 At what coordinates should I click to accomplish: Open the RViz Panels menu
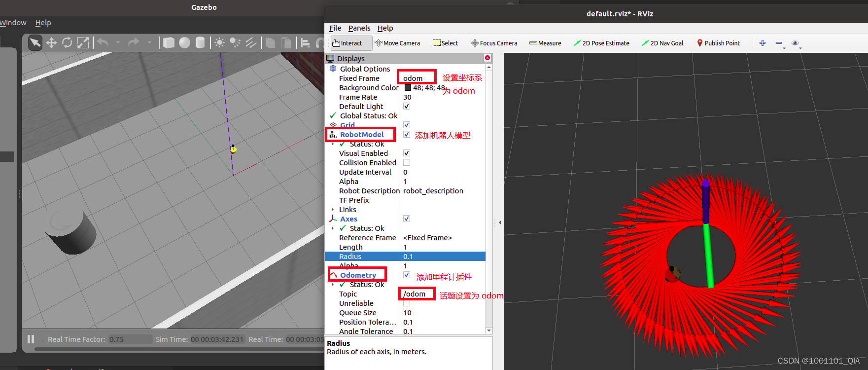pos(359,28)
